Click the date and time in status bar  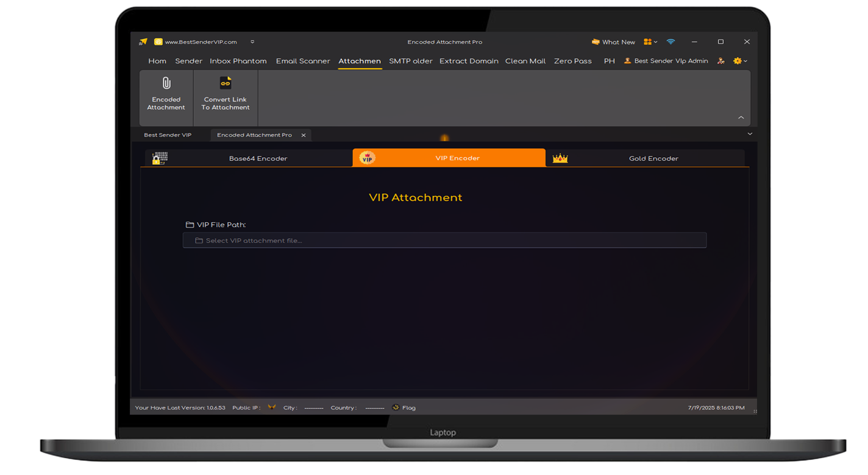click(x=716, y=408)
